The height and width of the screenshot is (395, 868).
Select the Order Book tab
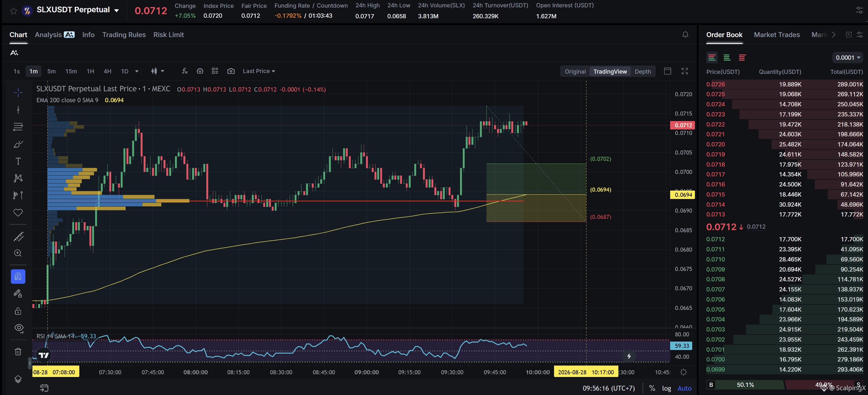[x=724, y=35]
